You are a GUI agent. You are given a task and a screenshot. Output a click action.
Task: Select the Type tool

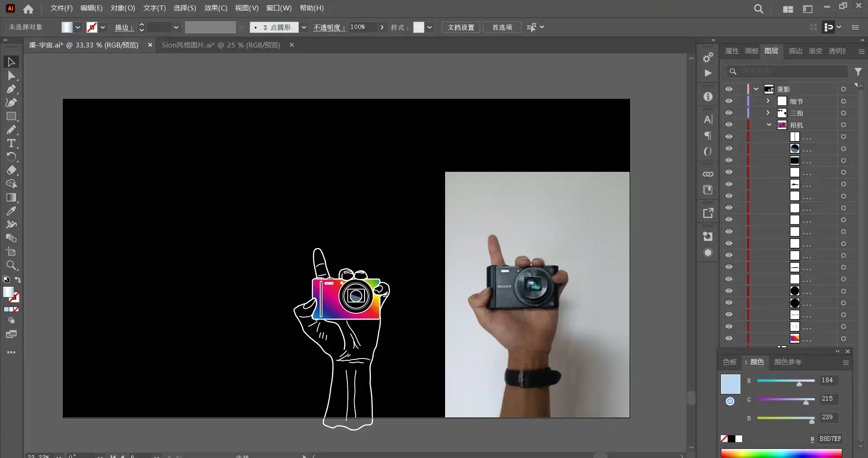(x=11, y=143)
